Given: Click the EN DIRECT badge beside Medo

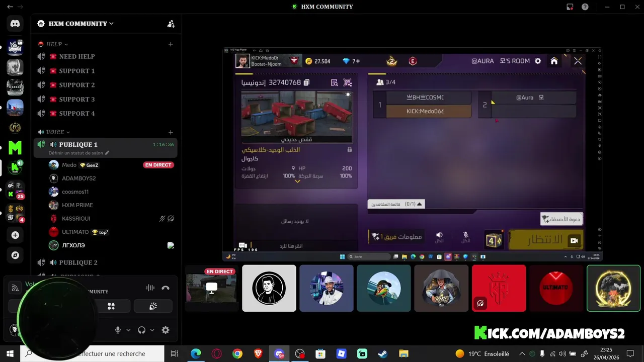Looking at the screenshot, I should point(158,165).
